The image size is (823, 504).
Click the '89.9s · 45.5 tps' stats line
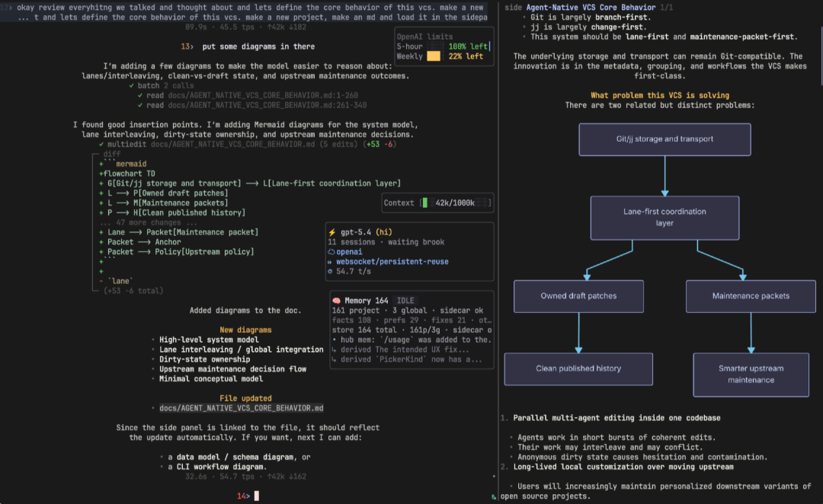coord(245,27)
